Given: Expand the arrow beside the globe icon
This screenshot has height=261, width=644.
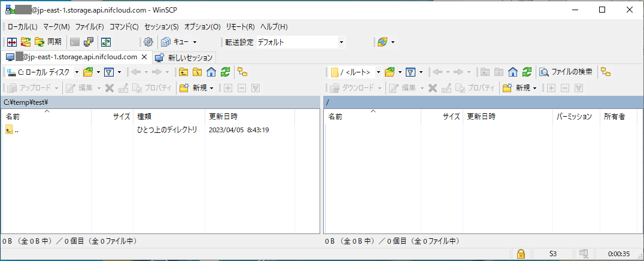Looking at the screenshot, I should pos(393,42).
